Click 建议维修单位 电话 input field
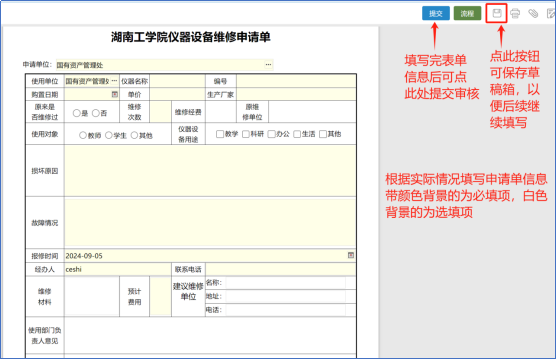556x360 pixels. (x=285, y=310)
